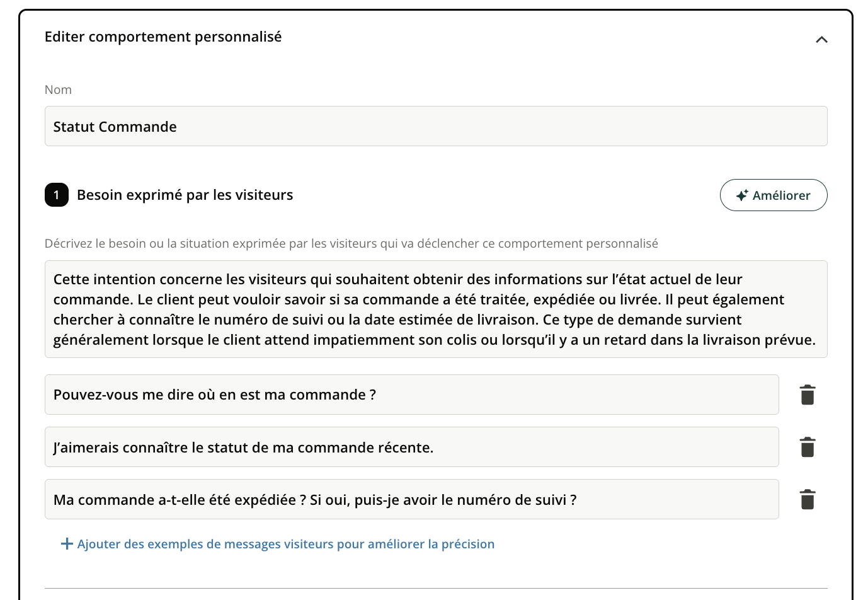Click the 'Editer comportement personnalisé' header title
This screenshot has width=868, height=600.
pyautogui.click(x=163, y=37)
